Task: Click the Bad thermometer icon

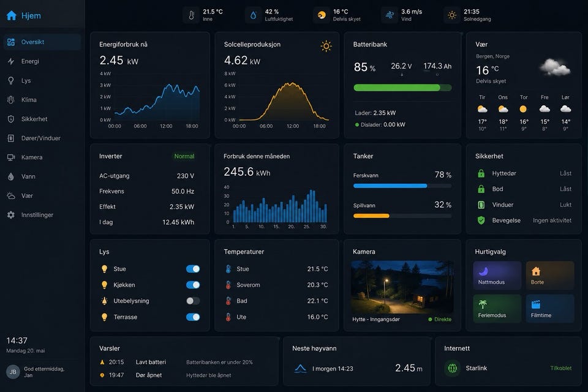Action: point(228,301)
